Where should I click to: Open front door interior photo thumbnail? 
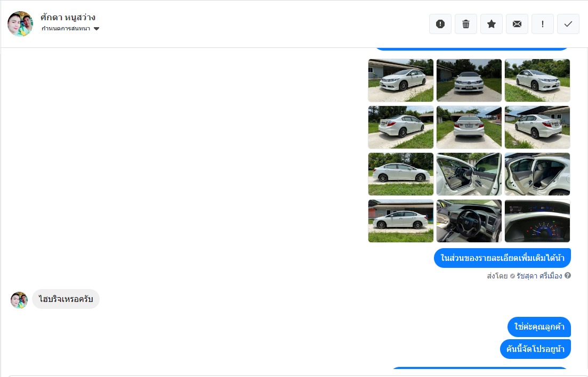click(x=469, y=174)
